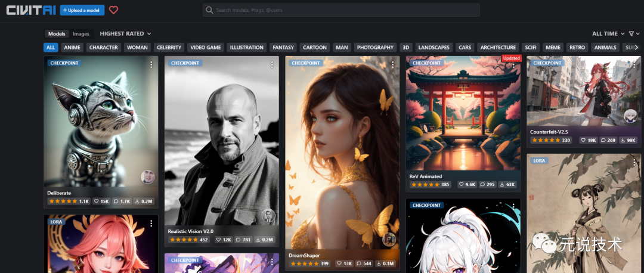The width and height of the screenshot is (644, 273).
Task: Open the ink-painting LORA girl thumbnail
Action: point(584,213)
